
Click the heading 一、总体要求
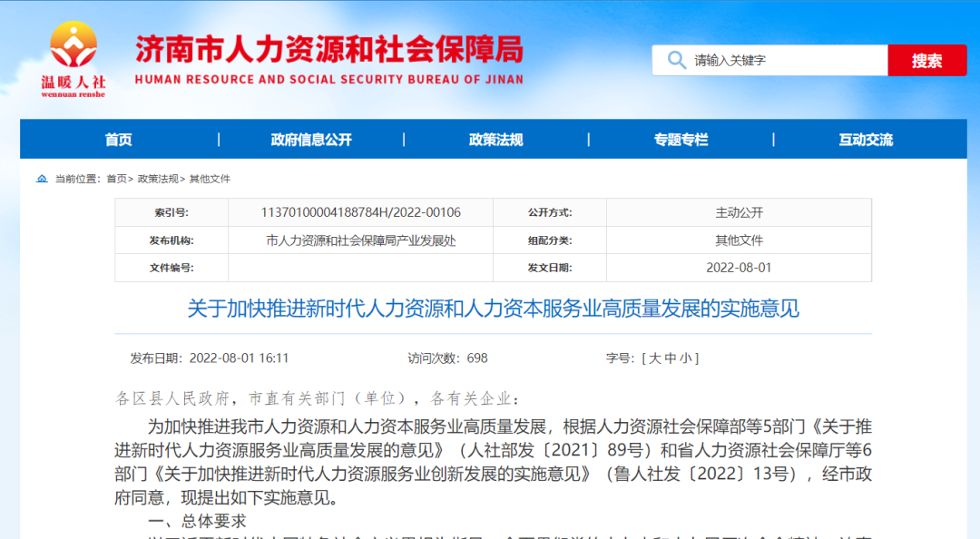point(197,521)
